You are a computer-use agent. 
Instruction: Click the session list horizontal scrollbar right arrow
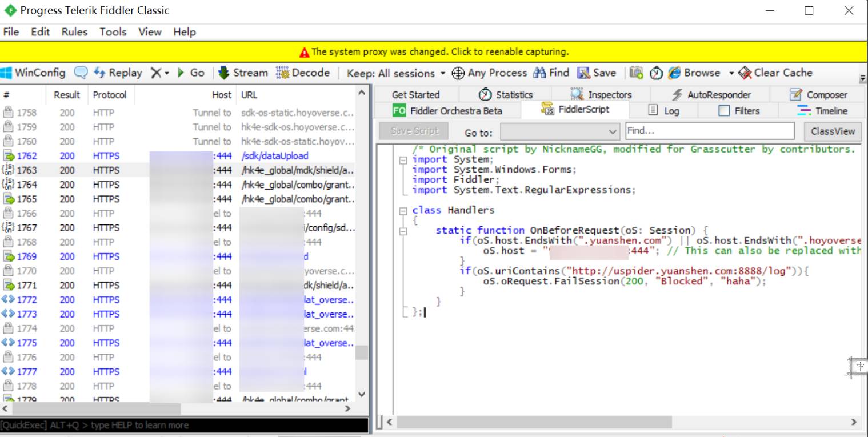pos(347,408)
